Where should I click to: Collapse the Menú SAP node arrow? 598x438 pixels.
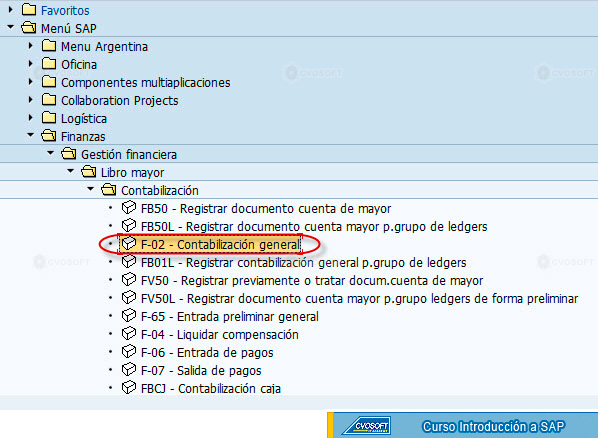coord(11,27)
